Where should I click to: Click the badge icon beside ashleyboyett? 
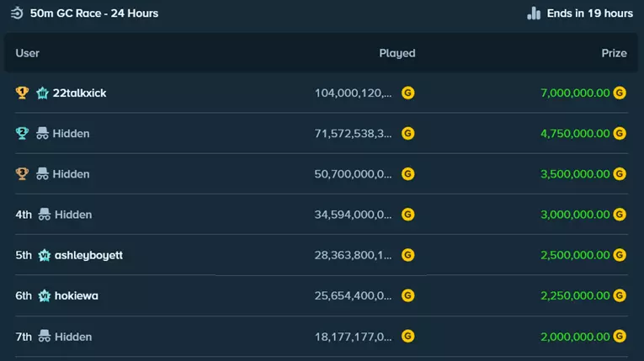pyautogui.click(x=45, y=255)
